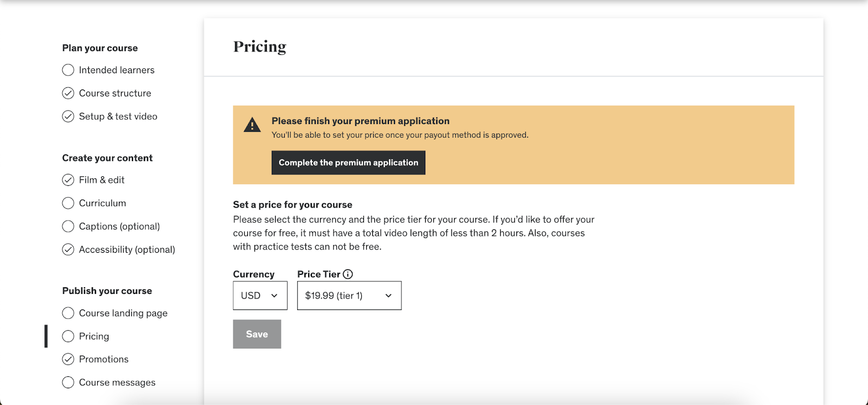Click the chevron on the $19.99 tier selector
This screenshot has width=868, height=405.
click(388, 295)
